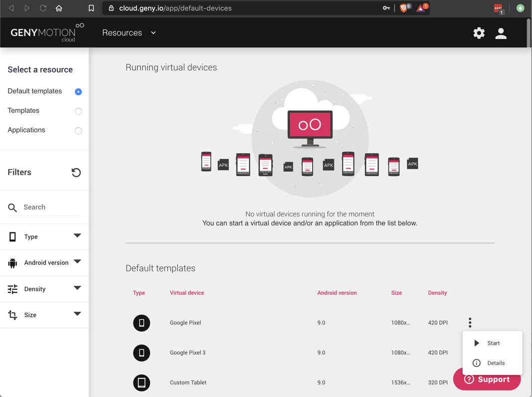Sort by the Type column header
Image resolution: width=532 pixels, height=397 pixels.
[139, 293]
